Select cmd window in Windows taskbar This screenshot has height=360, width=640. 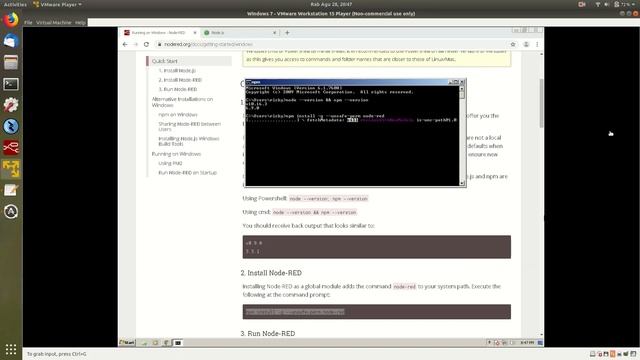click(178, 343)
